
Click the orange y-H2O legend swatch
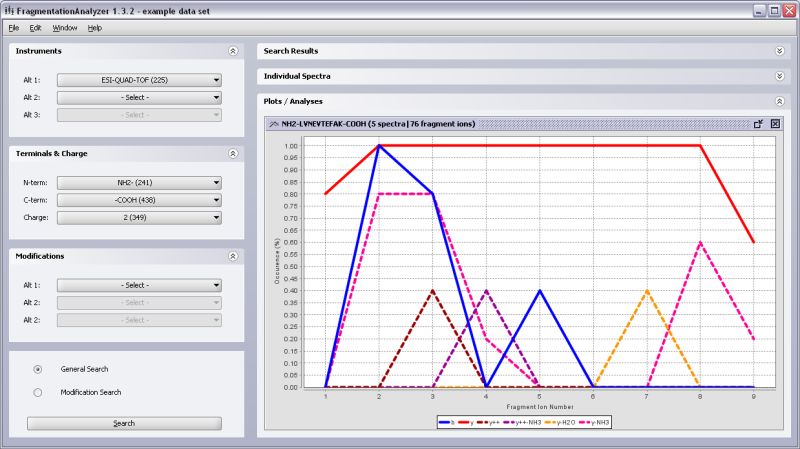point(550,422)
